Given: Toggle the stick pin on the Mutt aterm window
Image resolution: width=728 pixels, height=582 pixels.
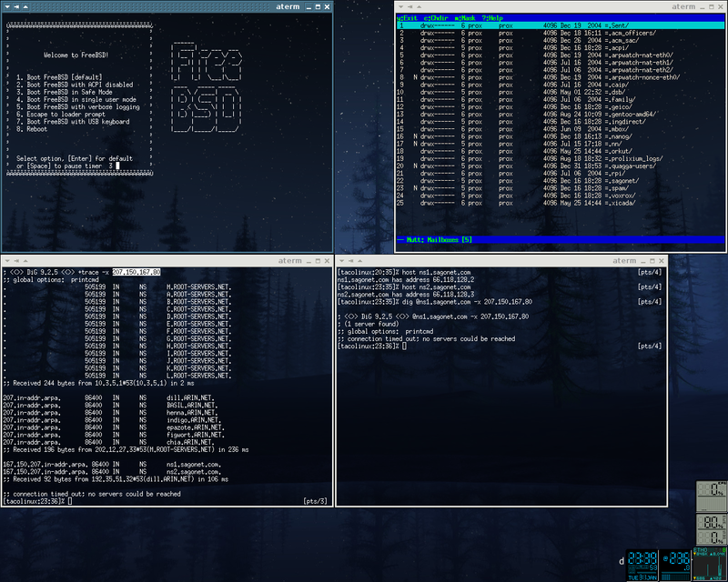Looking at the screenshot, I should (409, 7).
